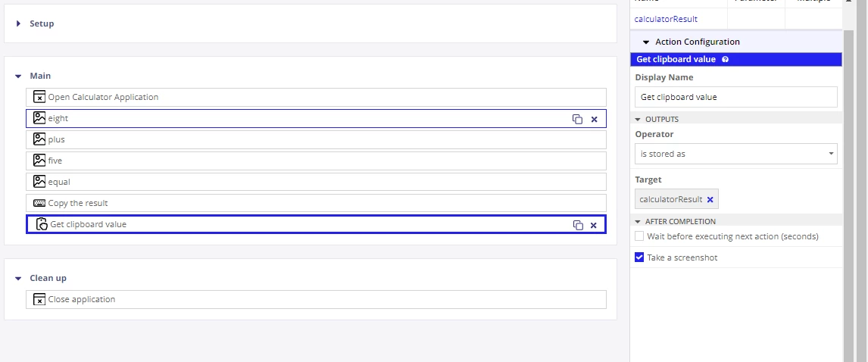
Task: Open the Operator 'is stored as' dropdown
Action: 735,153
